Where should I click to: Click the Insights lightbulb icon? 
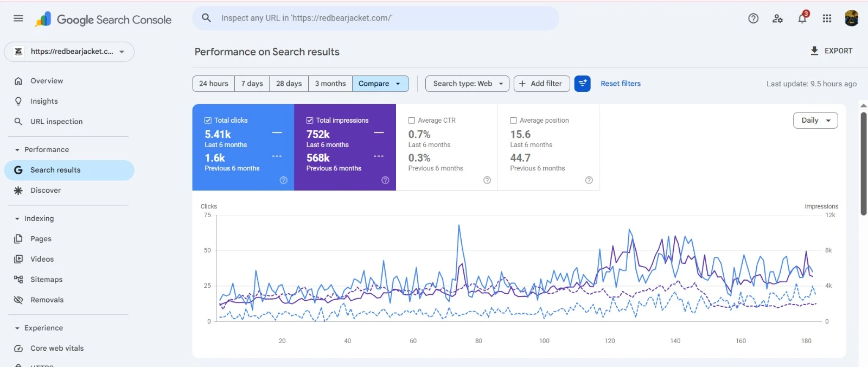(x=18, y=101)
